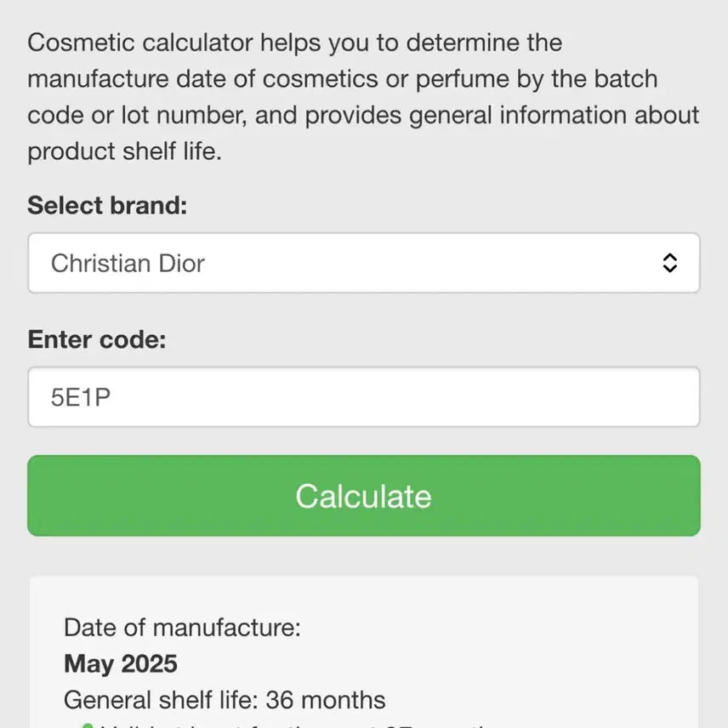This screenshot has height=728, width=728.
Task: Click 'General shelf life: 36 months' line
Action: (225, 700)
